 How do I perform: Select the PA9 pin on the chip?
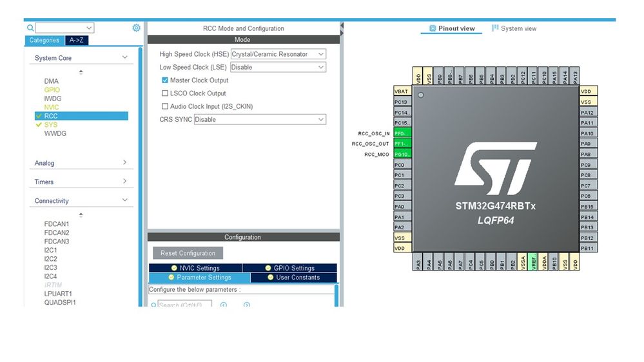(589, 143)
